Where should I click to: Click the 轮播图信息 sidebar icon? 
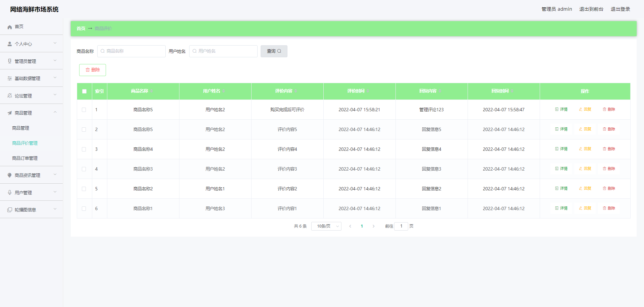tap(10, 210)
